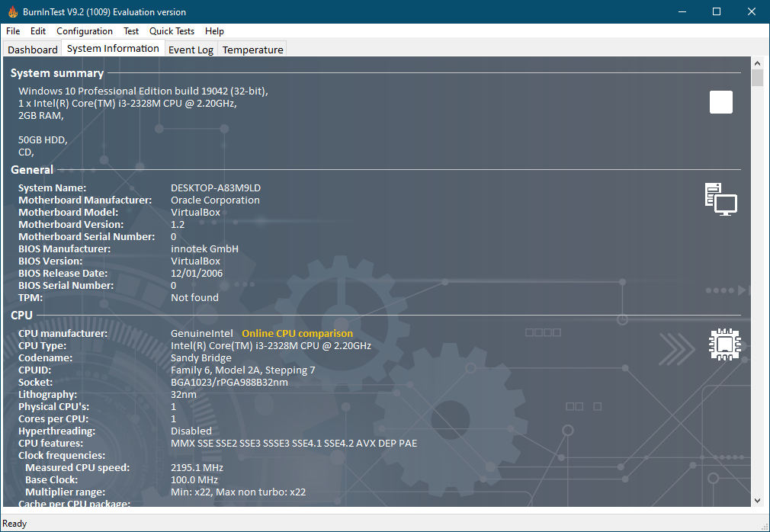Open the Edit menu

(x=38, y=31)
